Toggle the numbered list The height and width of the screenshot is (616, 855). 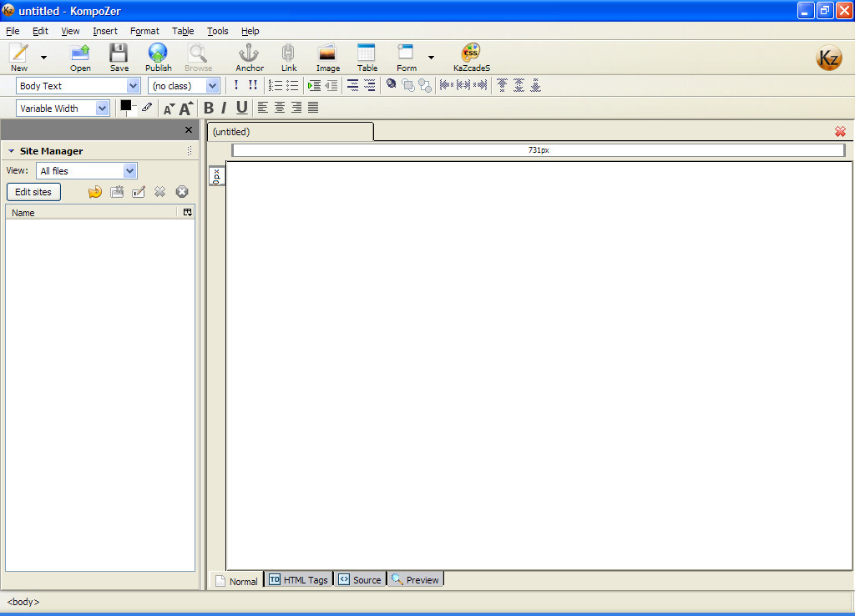(276, 86)
